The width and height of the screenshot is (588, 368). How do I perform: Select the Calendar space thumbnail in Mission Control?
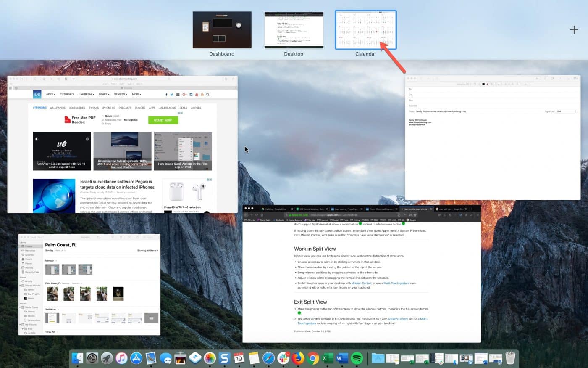[x=365, y=29]
